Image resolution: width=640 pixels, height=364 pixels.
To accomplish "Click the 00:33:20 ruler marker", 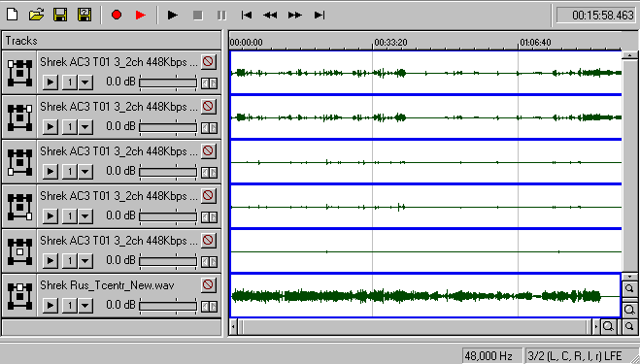I will point(390,43).
